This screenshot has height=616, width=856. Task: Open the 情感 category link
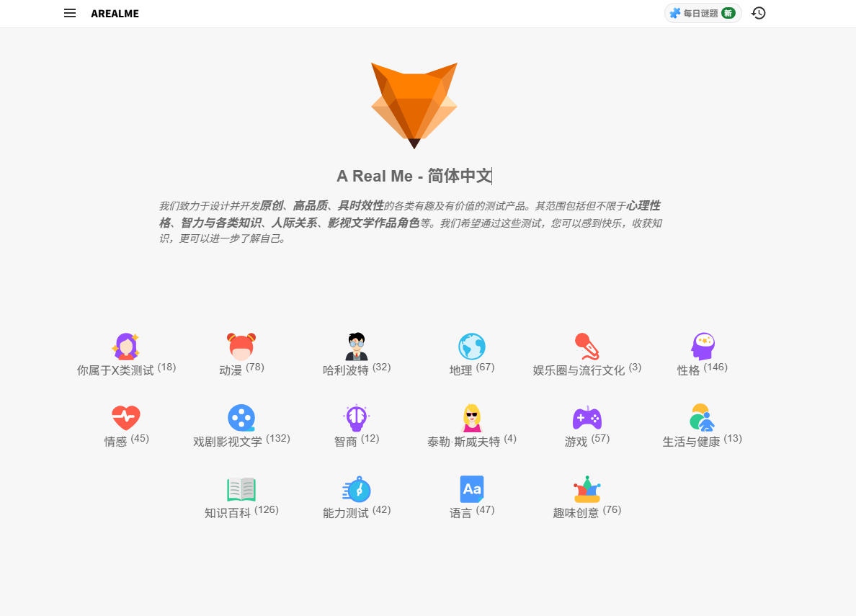tap(115, 441)
